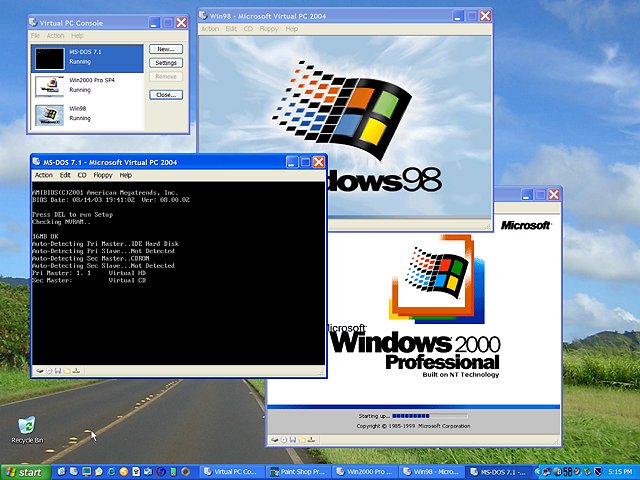Click the Virtual PC Console title bar icon

pyautogui.click(x=36, y=21)
